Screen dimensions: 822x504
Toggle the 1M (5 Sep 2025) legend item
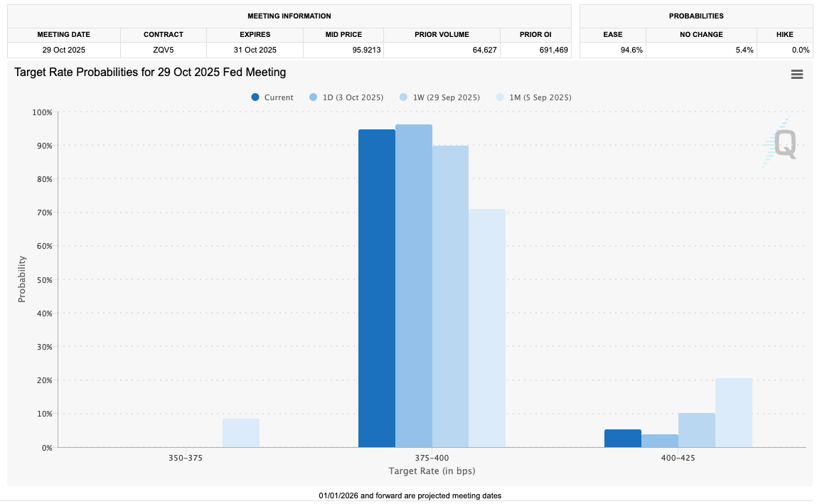534,97
